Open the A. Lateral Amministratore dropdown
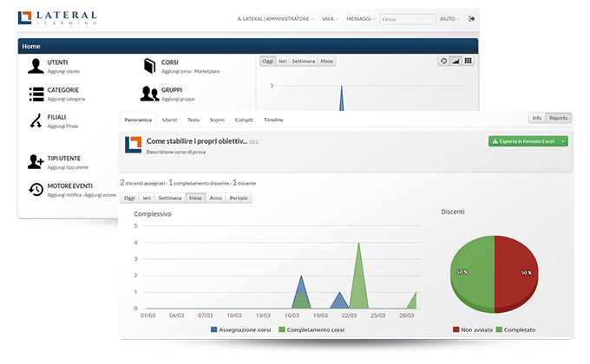 pyautogui.click(x=275, y=19)
